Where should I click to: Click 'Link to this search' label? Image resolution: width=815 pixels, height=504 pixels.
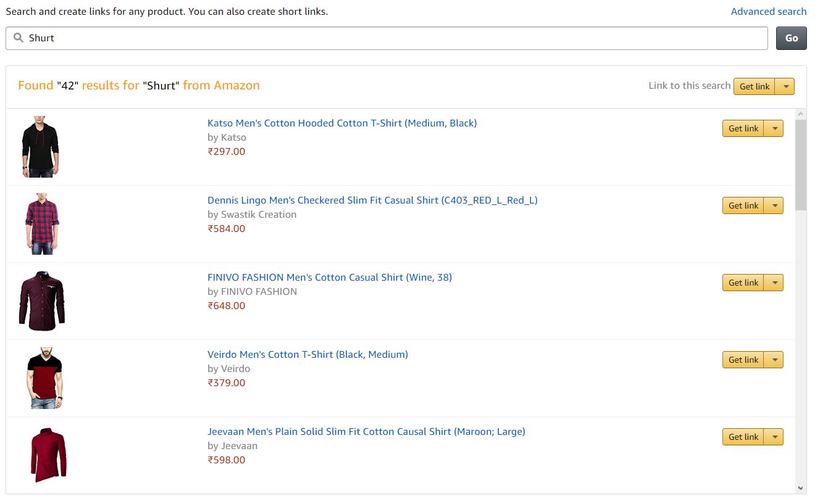pyautogui.click(x=689, y=86)
